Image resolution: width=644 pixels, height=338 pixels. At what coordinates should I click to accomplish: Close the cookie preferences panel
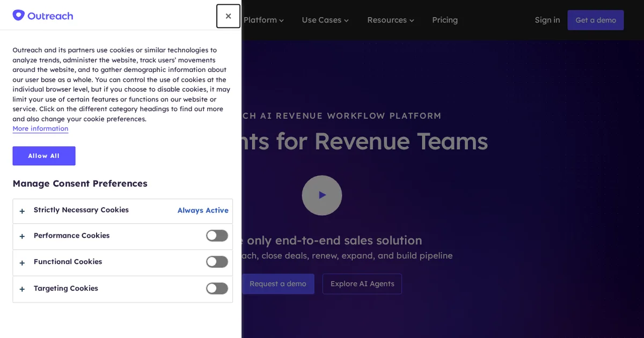[228, 16]
